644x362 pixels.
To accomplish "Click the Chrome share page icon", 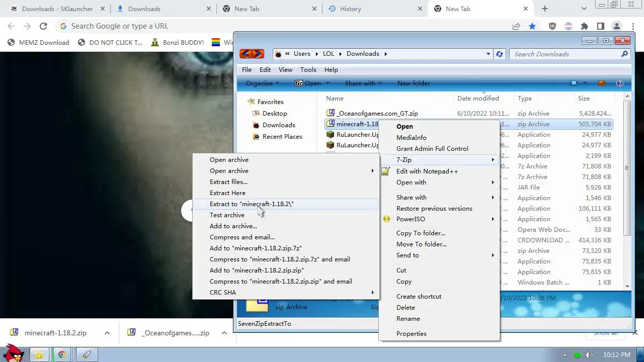I will [x=516, y=26].
